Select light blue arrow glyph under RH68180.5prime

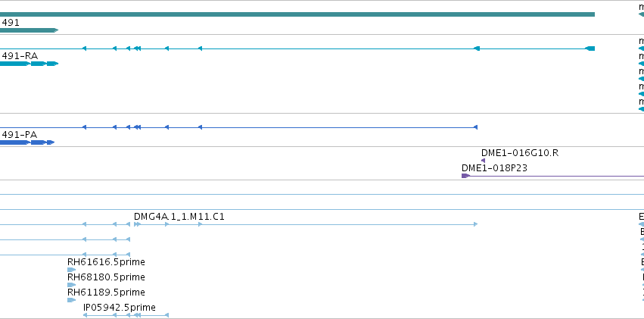pos(71,285)
